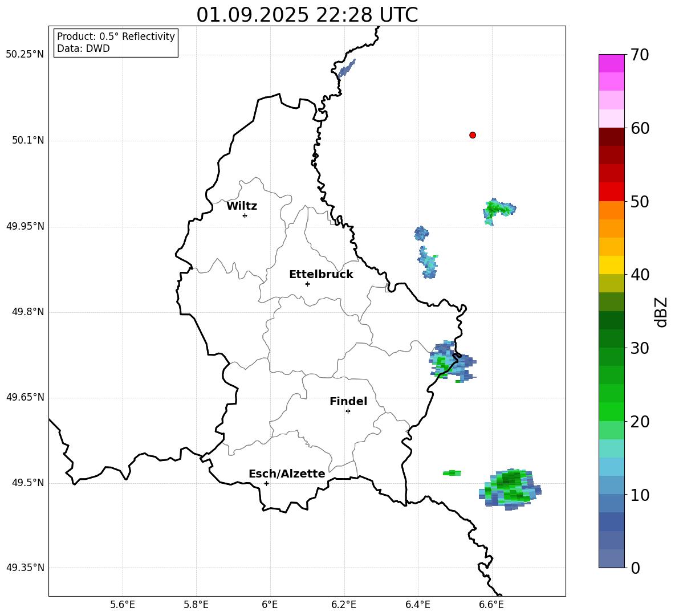Click the 5.8°E longitude label
The image size is (675, 616).
pos(196,605)
